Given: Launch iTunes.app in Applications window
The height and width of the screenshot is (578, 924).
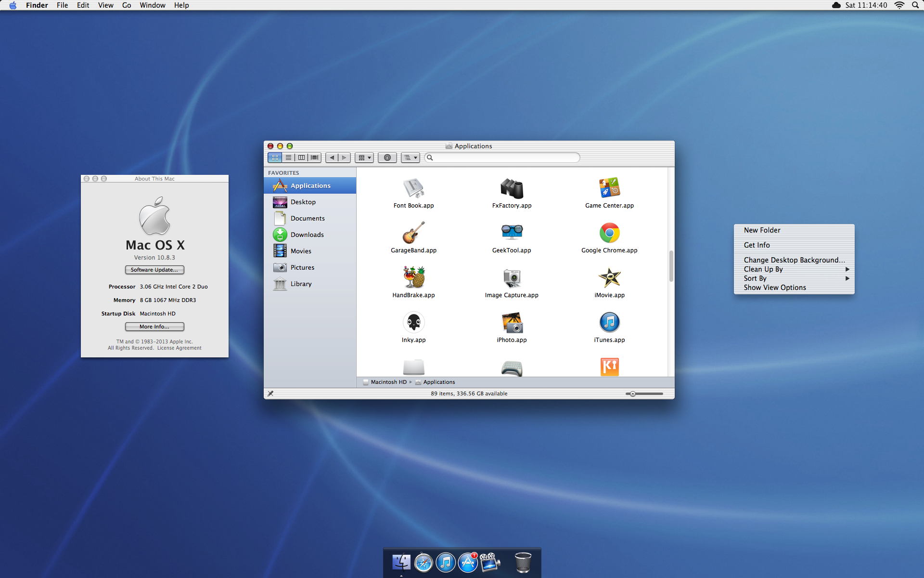Looking at the screenshot, I should (609, 322).
